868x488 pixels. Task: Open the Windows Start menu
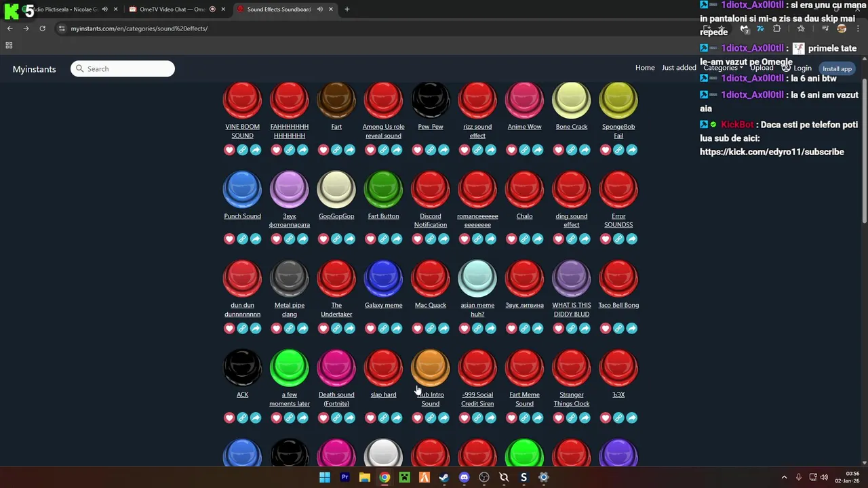click(x=325, y=477)
